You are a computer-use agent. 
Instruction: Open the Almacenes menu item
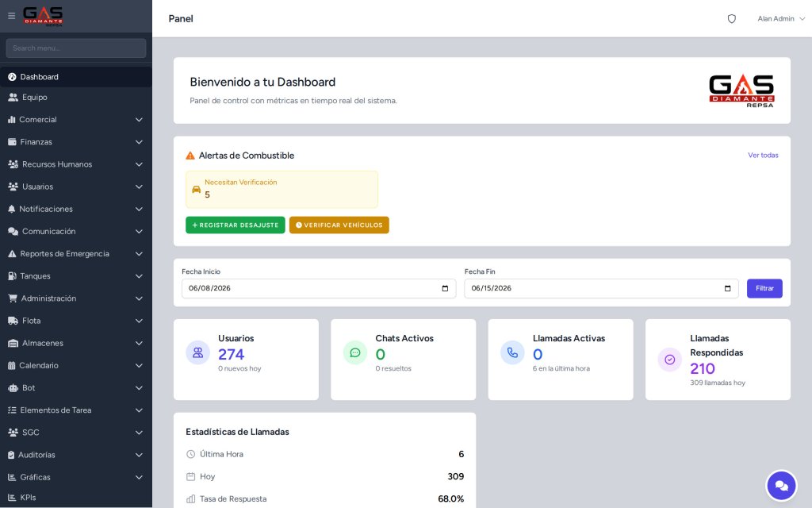tap(76, 343)
